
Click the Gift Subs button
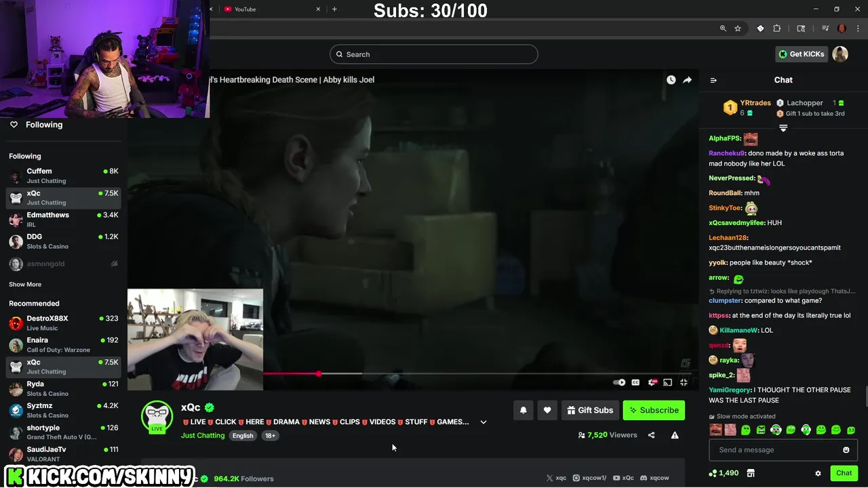coord(589,410)
